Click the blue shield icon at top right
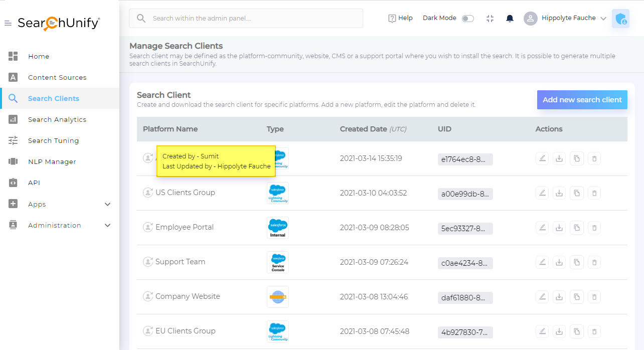The image size is (644, 350). 620,19
